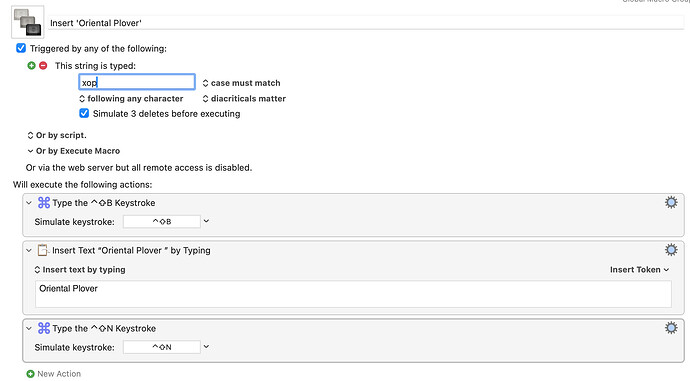Screen dimensions: 690x381
Task: Click 'This string is typed:' label
Action: point(95,66)
